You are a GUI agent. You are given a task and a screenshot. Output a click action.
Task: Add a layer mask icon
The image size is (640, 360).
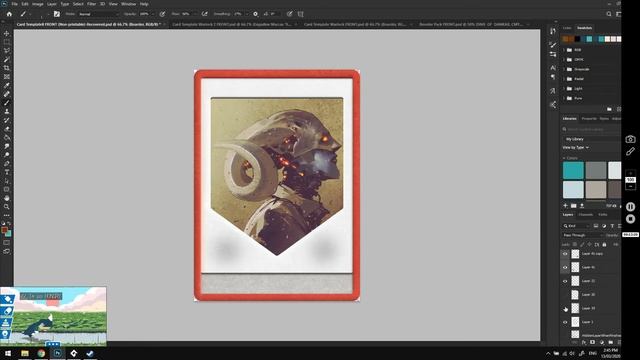point(593,342)
